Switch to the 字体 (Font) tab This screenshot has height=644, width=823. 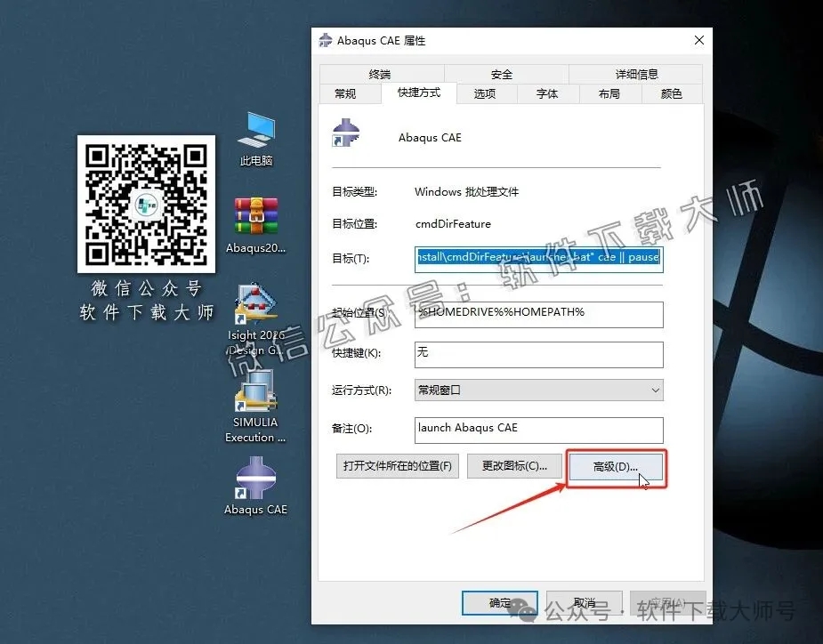[x=548, y=93]
